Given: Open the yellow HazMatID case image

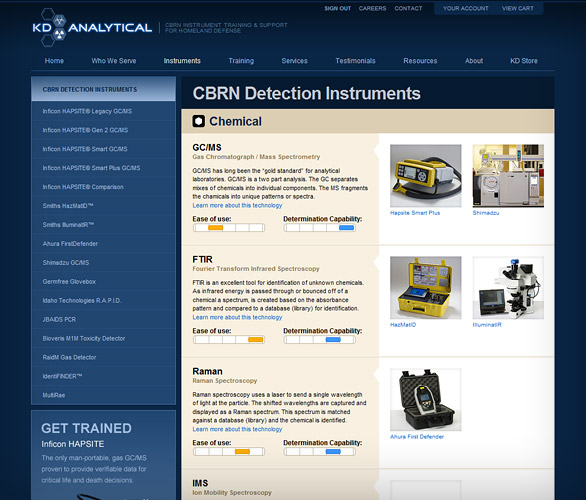Looking at the screenshot, I should point(426,287).
